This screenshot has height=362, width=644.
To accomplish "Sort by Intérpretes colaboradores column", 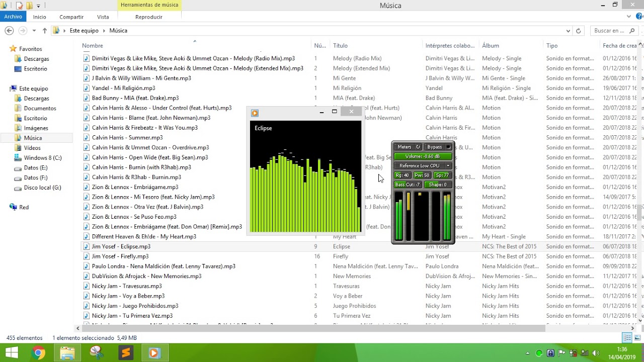I will (x=450, y=46).
